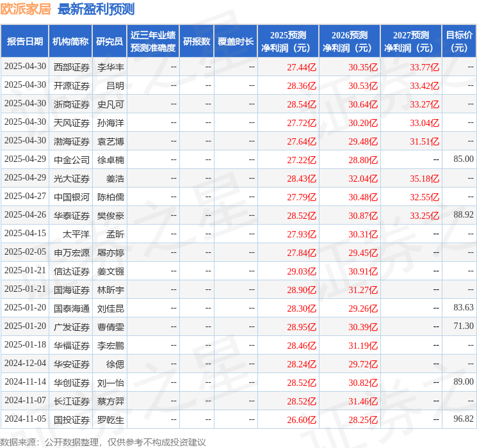Select the 机构简称 column header
Image resolution: width=477 pixels, height=448 pixels.
[x=71, y=42]
